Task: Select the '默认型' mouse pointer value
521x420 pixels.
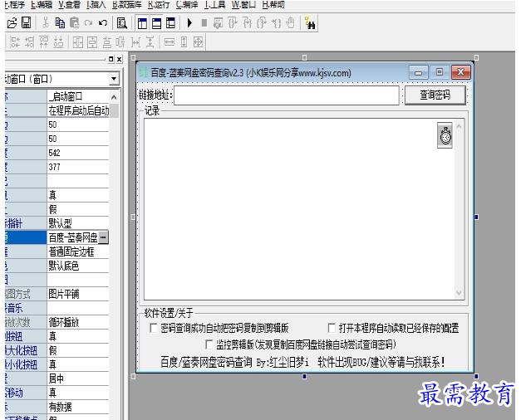Action: (x=78, y=223)
